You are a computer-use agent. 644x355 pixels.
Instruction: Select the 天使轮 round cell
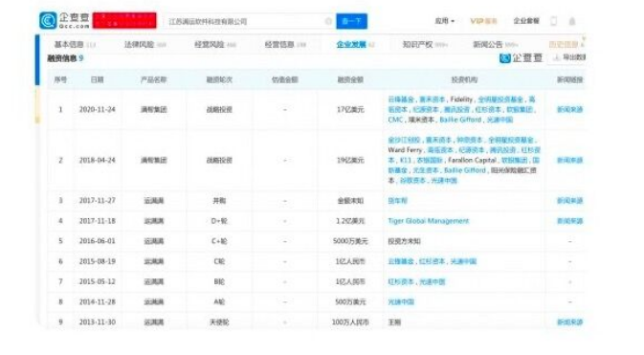219,322
